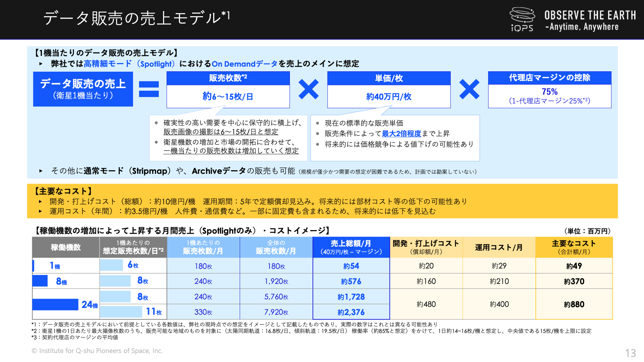Viewport: 644px width, 362px height.
Task: Click the triangle bullet before 弊社では高精細モード
Action: pyautogui.click(x=41, y=64)
